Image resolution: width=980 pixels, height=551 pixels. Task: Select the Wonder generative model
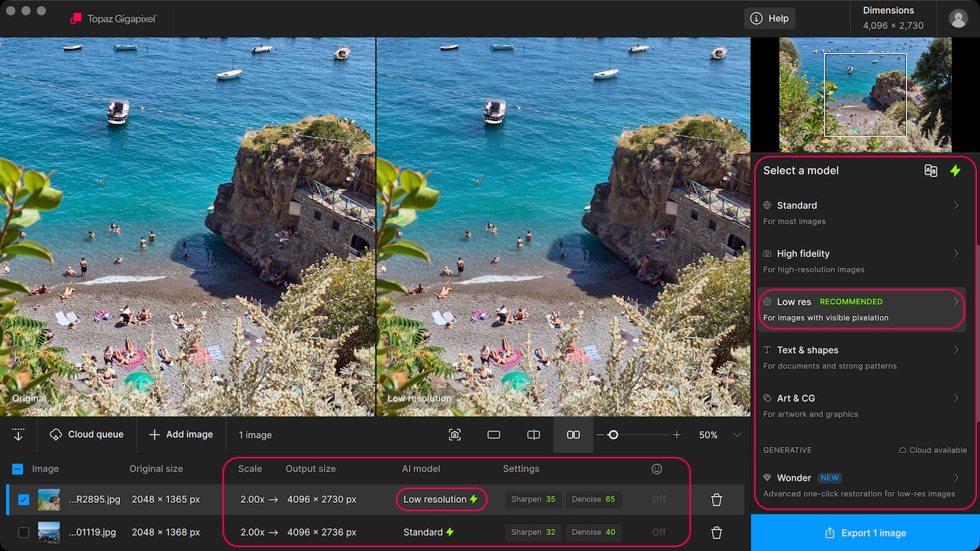[861, 485]
